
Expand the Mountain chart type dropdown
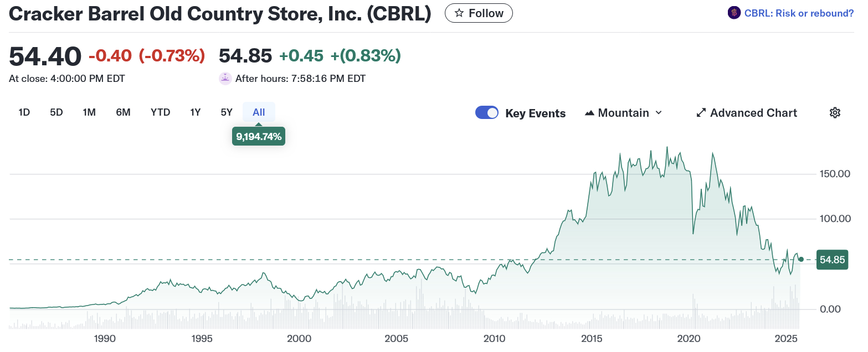click(x=659, y=113)
